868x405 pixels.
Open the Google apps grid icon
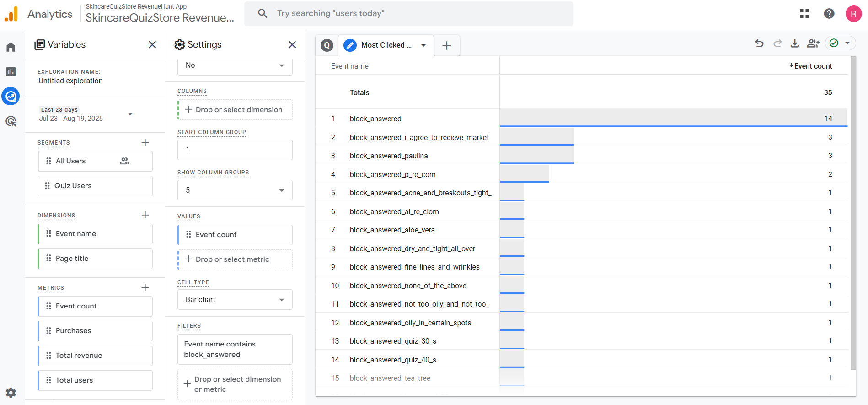(x=804, y=14)
